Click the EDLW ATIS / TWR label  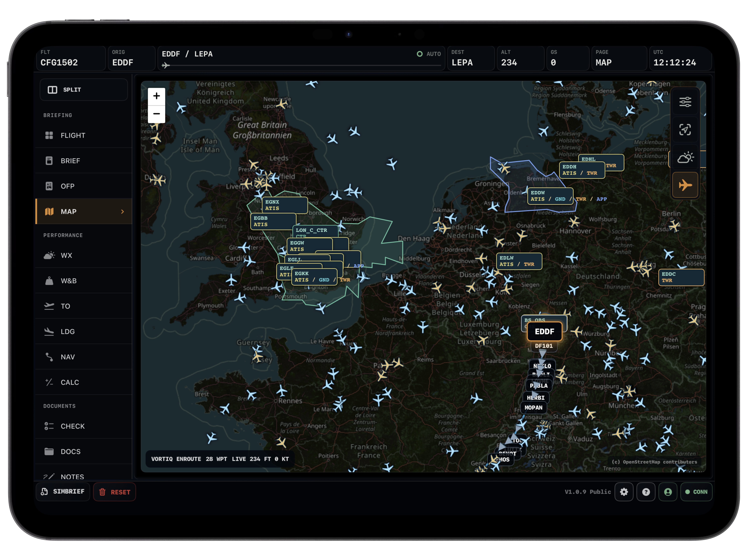pyautogui.click(x=519, y=261)
